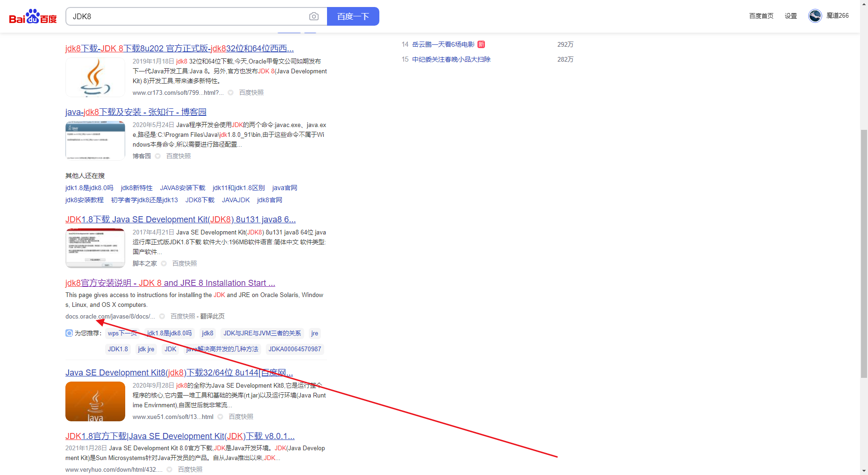
Task: Click the 博客园 source link
Action: pos(142,156)
